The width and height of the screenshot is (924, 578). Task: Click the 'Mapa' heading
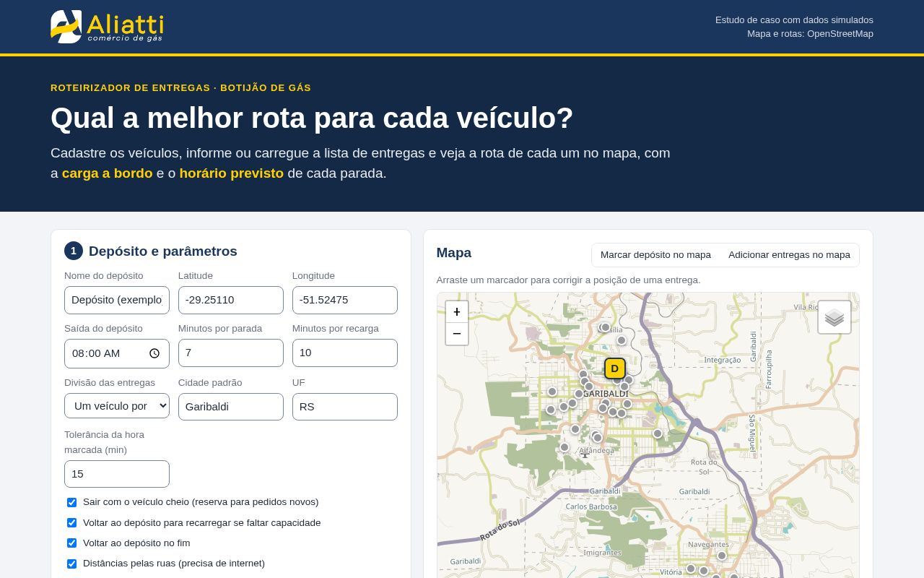(x=454, y=253)
